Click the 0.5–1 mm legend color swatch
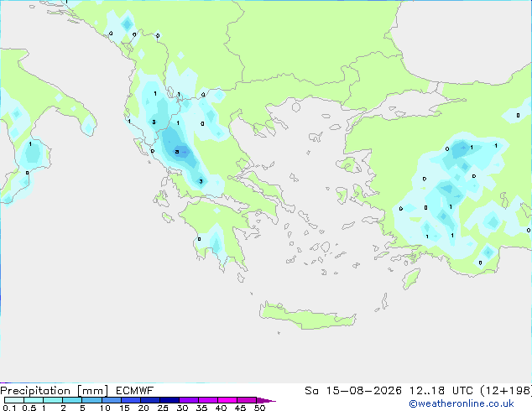The height and width of the screenshot is (411, 532). [x=34, y=400]
